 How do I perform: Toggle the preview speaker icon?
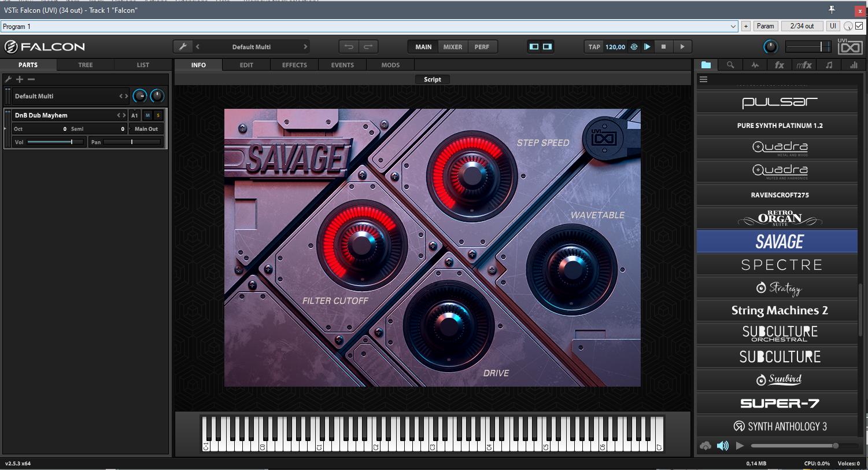[723, 446]
